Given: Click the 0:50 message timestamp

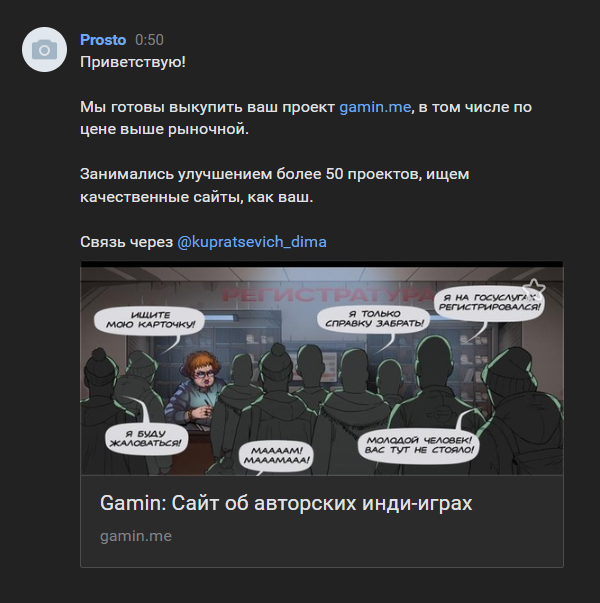Looking at the screenshot, I should (x=149, y=40).
